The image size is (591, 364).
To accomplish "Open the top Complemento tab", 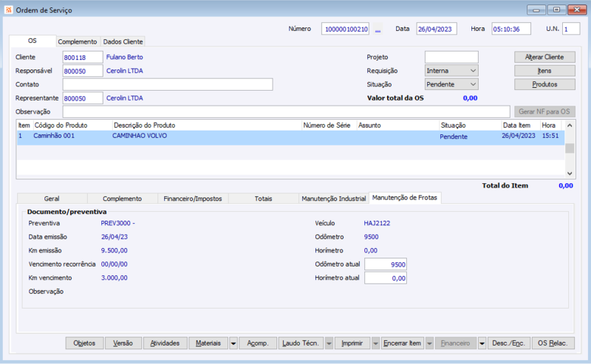I will click(78, 42).
